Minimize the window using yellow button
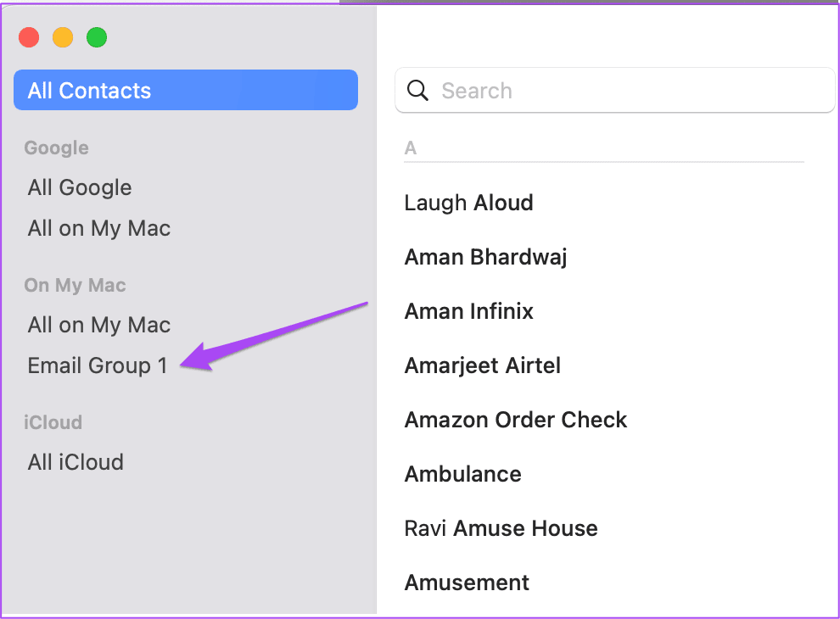Image resolution: width=840 pixels, height=619 pixels. pyautogui.click(x=63, y=37)
